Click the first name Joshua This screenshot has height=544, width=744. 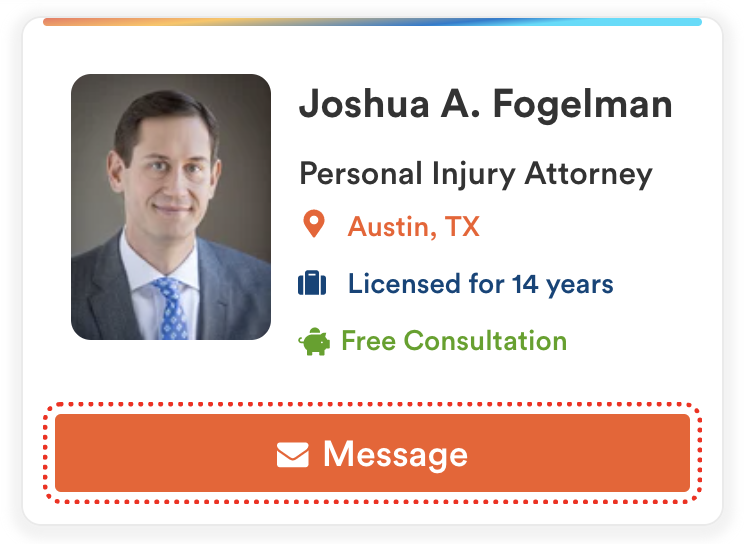coord(364,104)
